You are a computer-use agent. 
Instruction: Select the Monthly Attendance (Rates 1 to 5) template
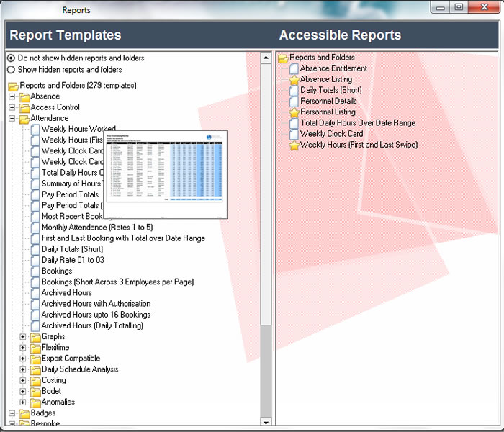pos(96,228)
